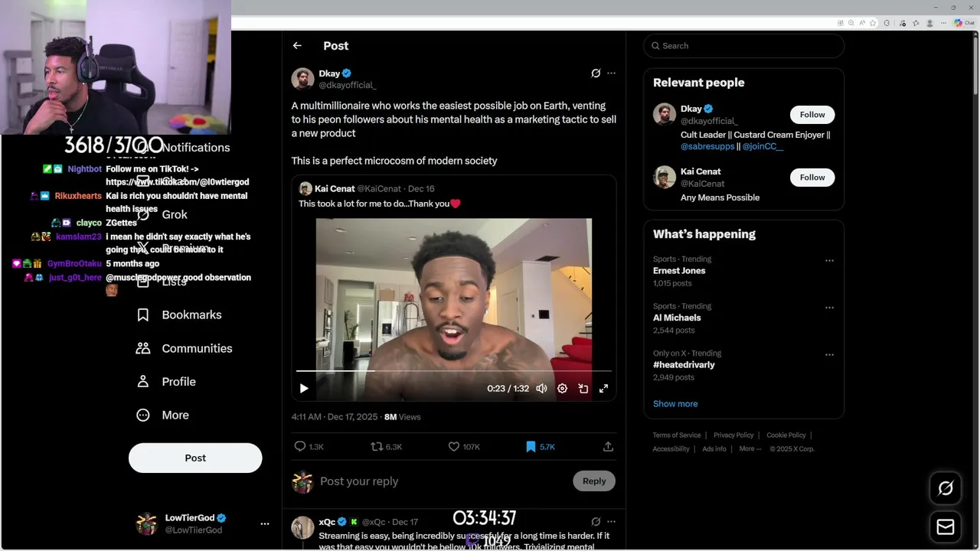Click the sidebar Post button

coord(195,458)
